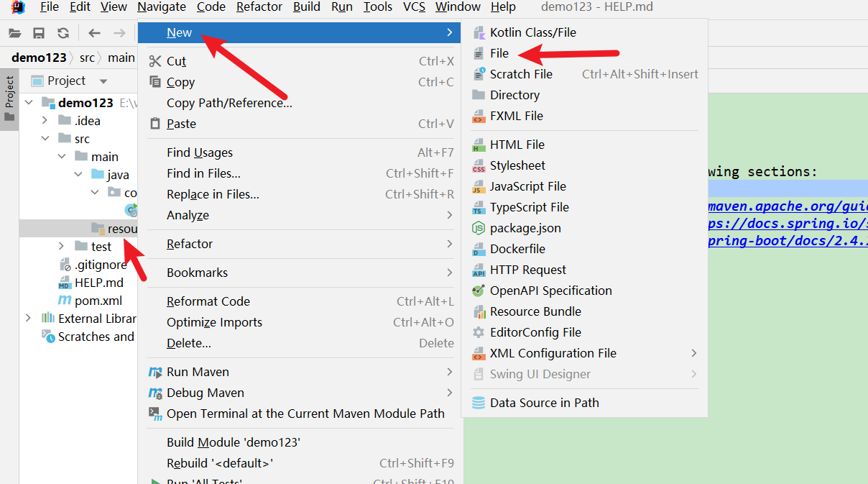The height and width of the screenshot is (484, 868).
Task: Click the maven.apache.org link in editor
Action: click(788, 206)
